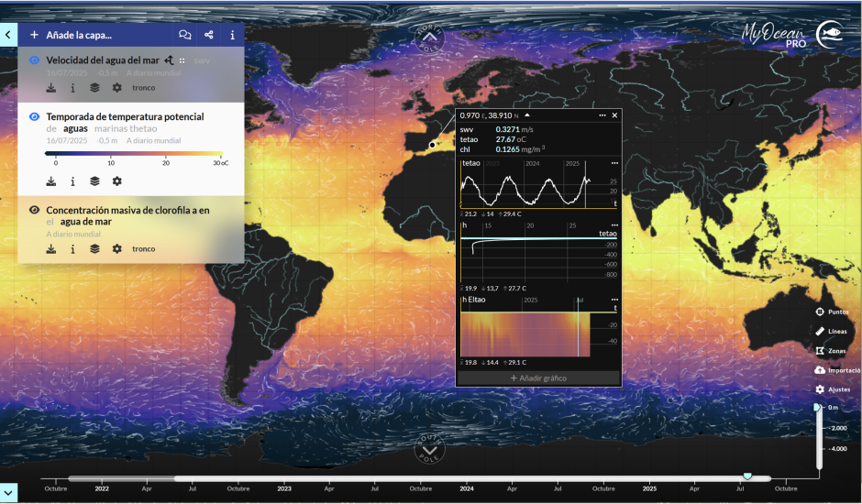Toggle visibility of Temperatura potencial layer

pyautogui.click(x=34, y=117)
